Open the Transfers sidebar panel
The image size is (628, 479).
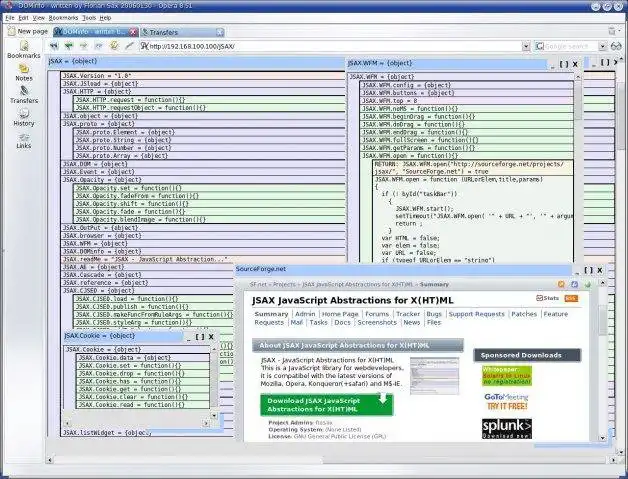point(24,95)
